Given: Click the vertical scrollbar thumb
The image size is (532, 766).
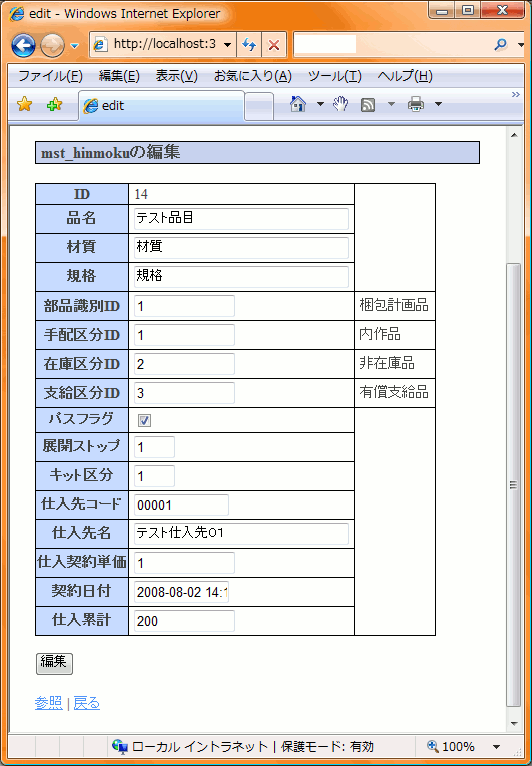Looking at the screenshot, I should (x=513, y=485).
